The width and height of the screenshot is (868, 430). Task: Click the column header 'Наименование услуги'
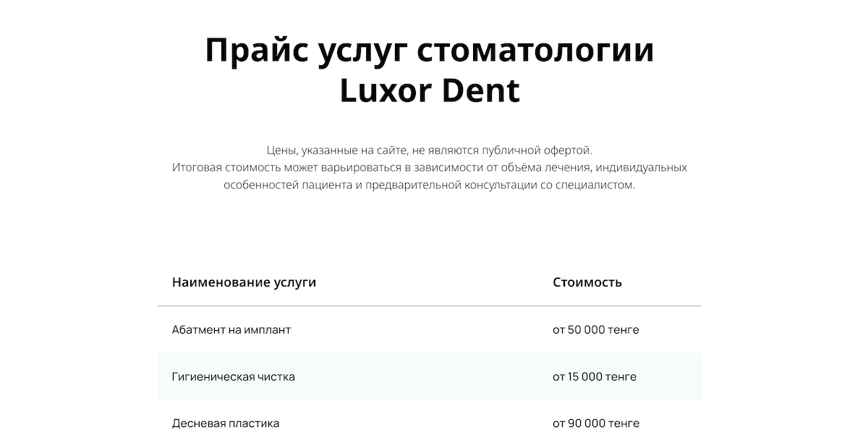click(x=244, y=282)
